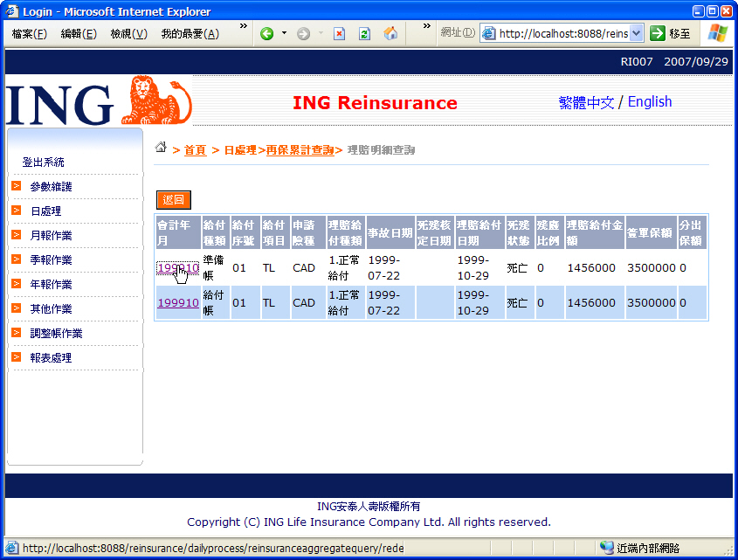This screenshot has width=738, height=560.
Task: Open the 季報作業 sidebar menu
Action: click(51, 260)
